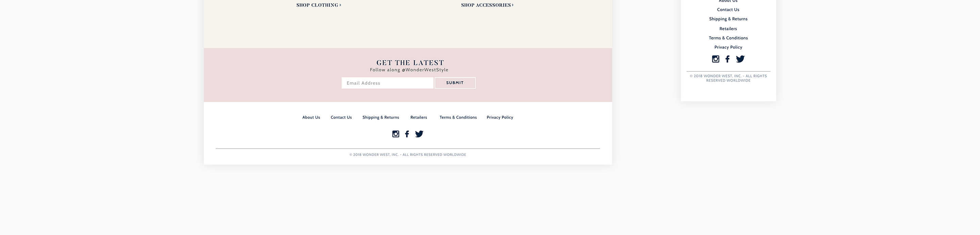Open Contact Us in desktop footer
The height and width of the screenshot is (235, 980).
[x=341, y=118]
